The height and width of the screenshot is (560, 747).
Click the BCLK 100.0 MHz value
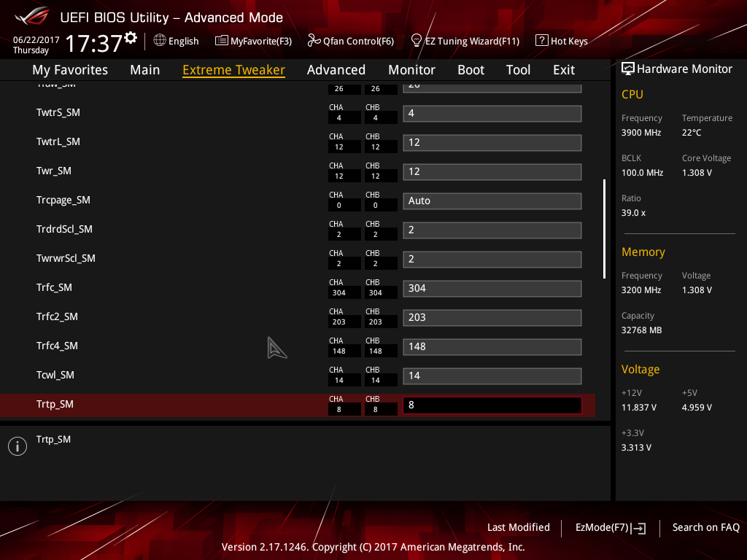(x=642, y=173)
